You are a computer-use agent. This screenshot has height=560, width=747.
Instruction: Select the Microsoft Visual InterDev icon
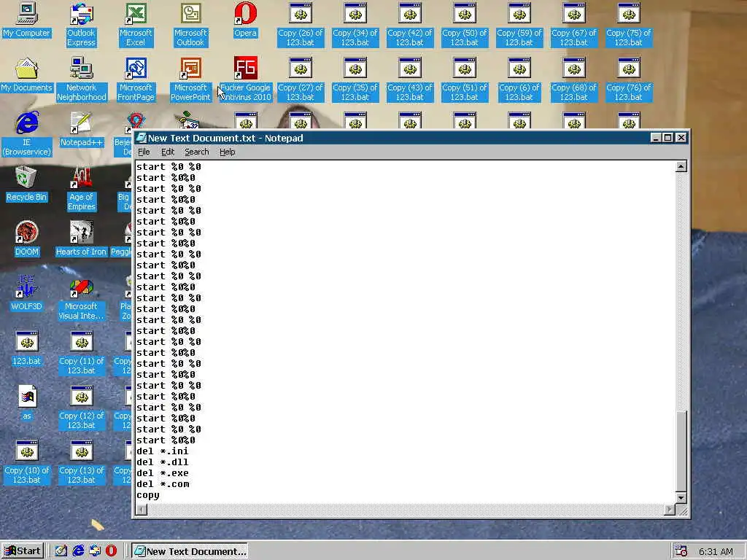(82, 298)
